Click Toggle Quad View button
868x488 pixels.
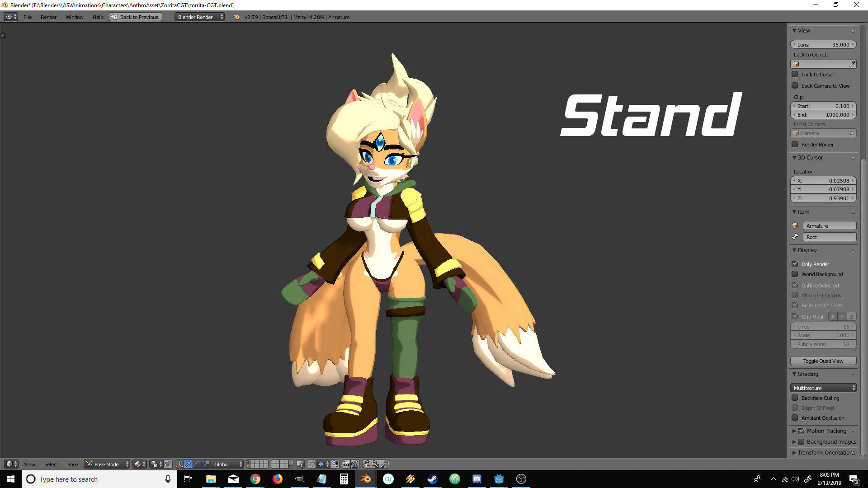(x=823, y=361)
